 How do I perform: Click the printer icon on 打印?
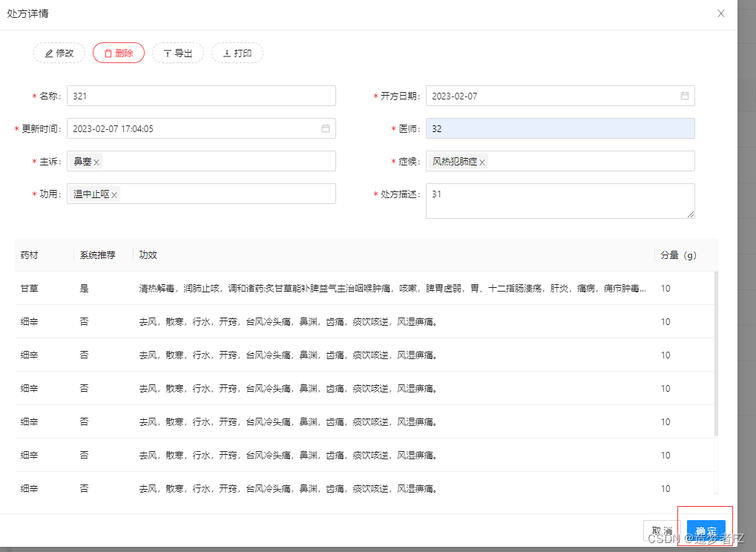(228, 53)
